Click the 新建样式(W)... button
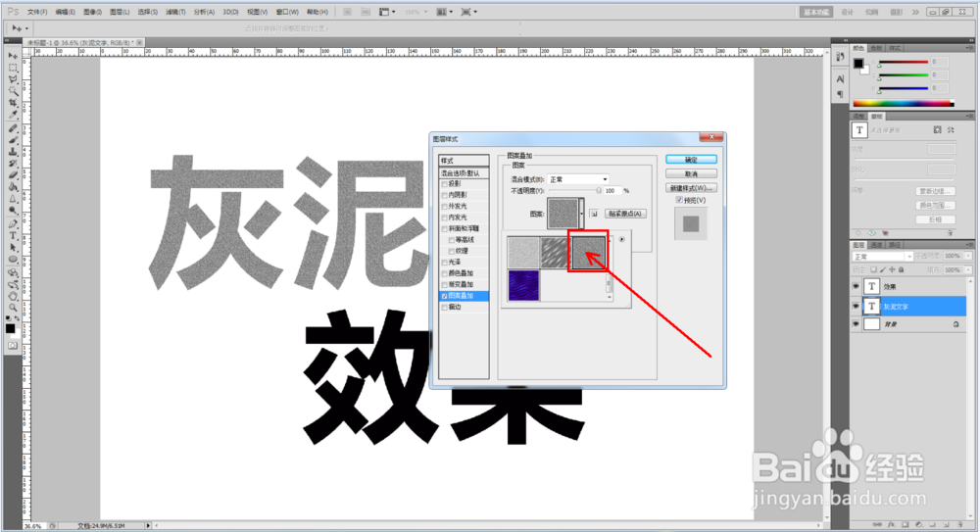 691,188
